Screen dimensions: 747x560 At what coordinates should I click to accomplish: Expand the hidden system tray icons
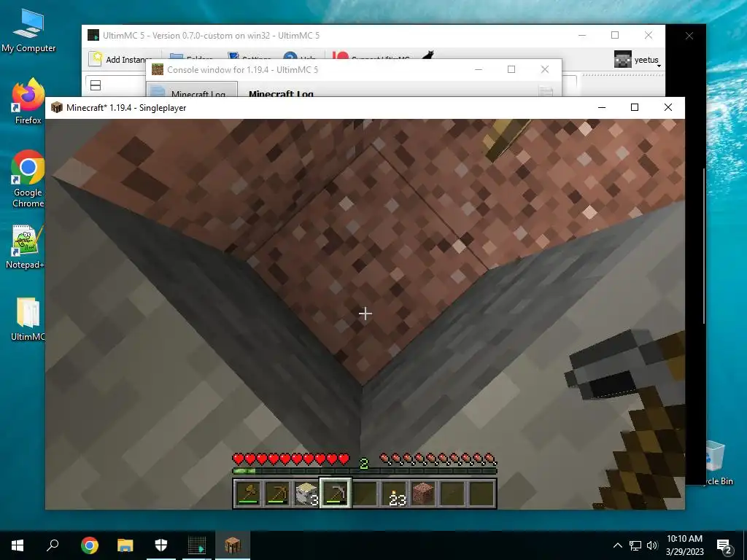[x=617, y=545]
